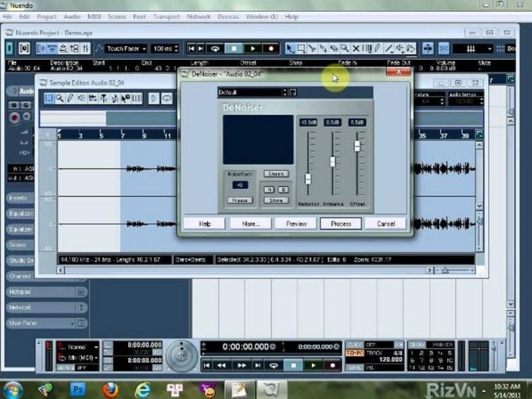Click the Record button in the transport panel

tap(332, 365)
